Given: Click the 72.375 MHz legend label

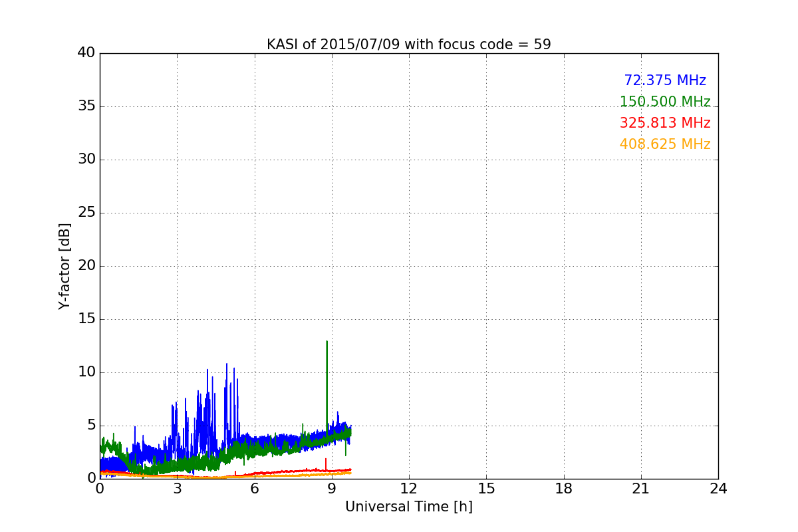Looking at the screenshot, I should (665, 80).
